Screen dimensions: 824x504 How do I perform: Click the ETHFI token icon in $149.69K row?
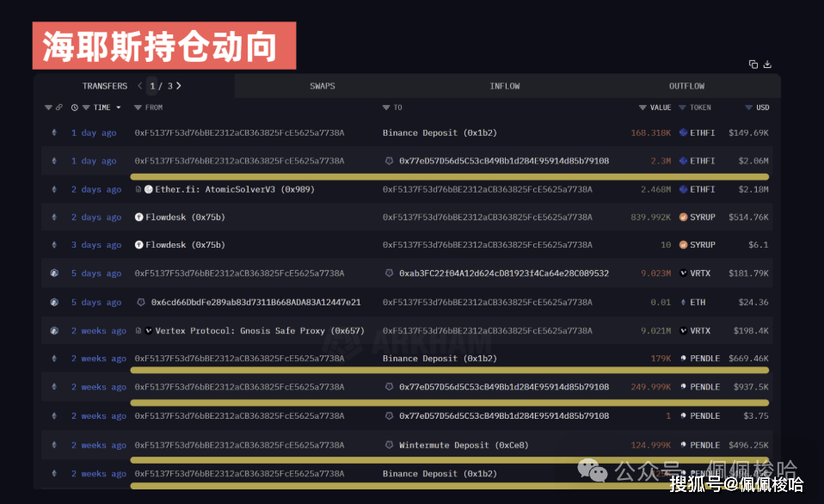[x=683, y=133]
